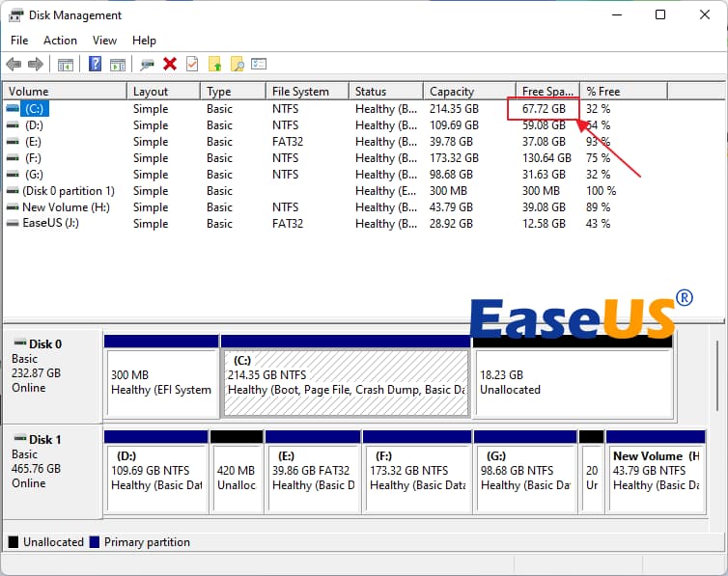Click the disk pane vertical scrollbar

point(716,386)
